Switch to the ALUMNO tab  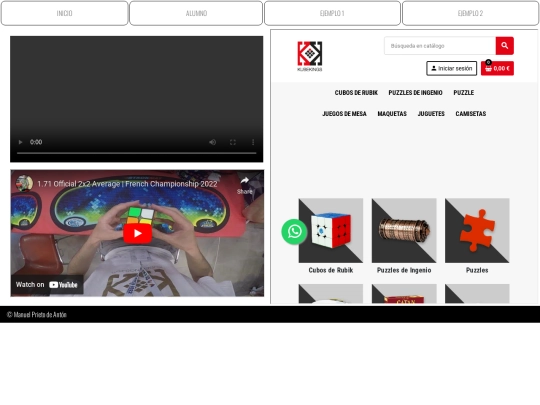(196, 13)
